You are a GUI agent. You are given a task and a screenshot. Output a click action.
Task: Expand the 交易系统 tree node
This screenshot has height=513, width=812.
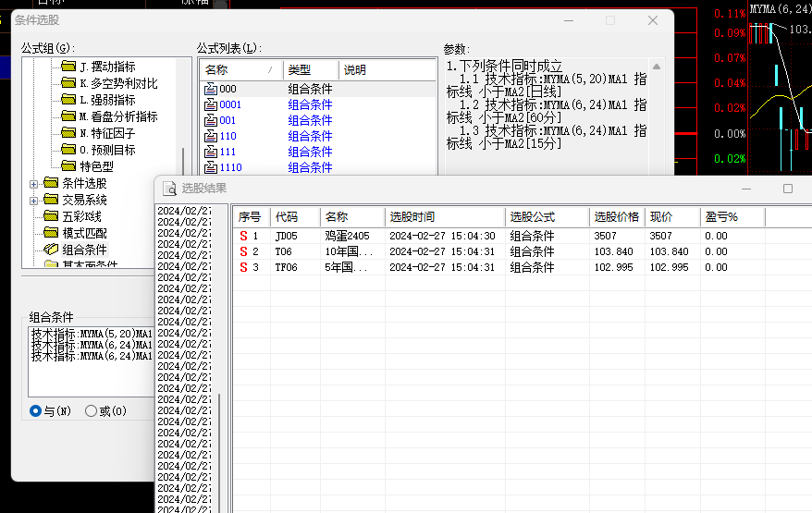[33, 201]
